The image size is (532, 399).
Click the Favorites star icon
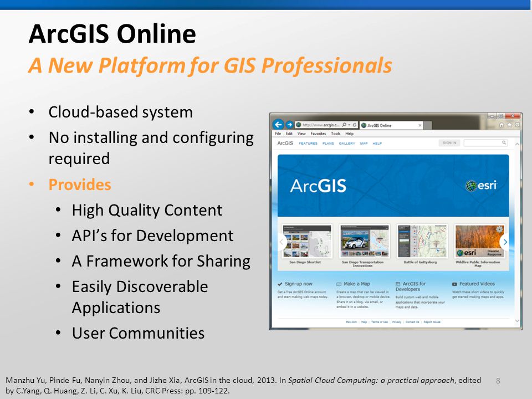click(509, 125)
